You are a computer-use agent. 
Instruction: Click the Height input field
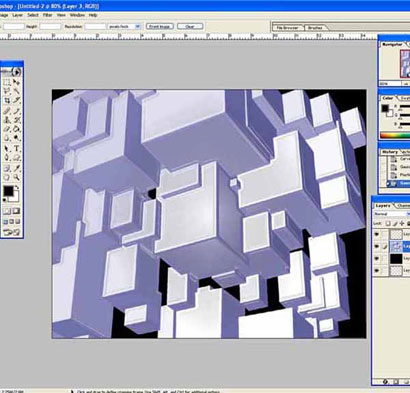51,26
